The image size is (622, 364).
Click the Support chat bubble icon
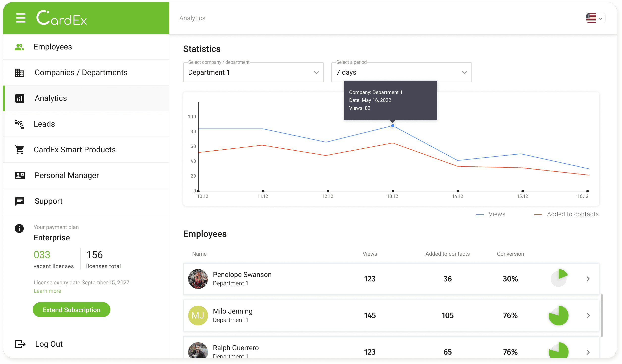(20, 201)
